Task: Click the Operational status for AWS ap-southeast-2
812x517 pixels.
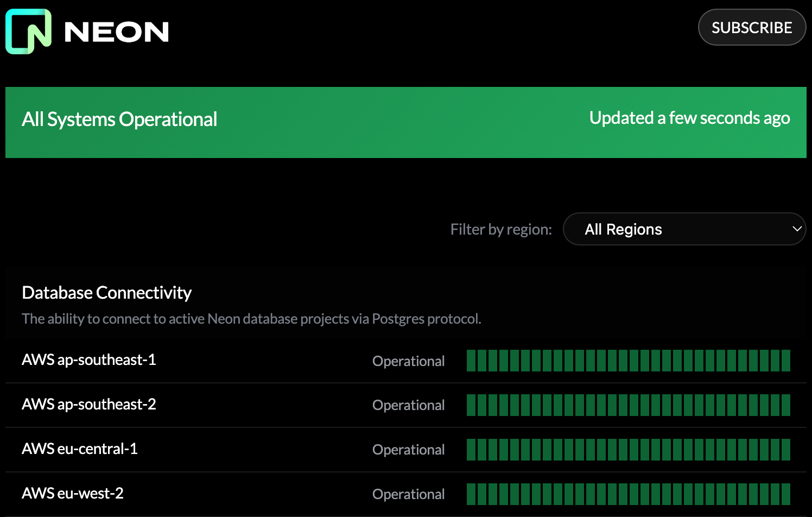Action: coord(408,405)
